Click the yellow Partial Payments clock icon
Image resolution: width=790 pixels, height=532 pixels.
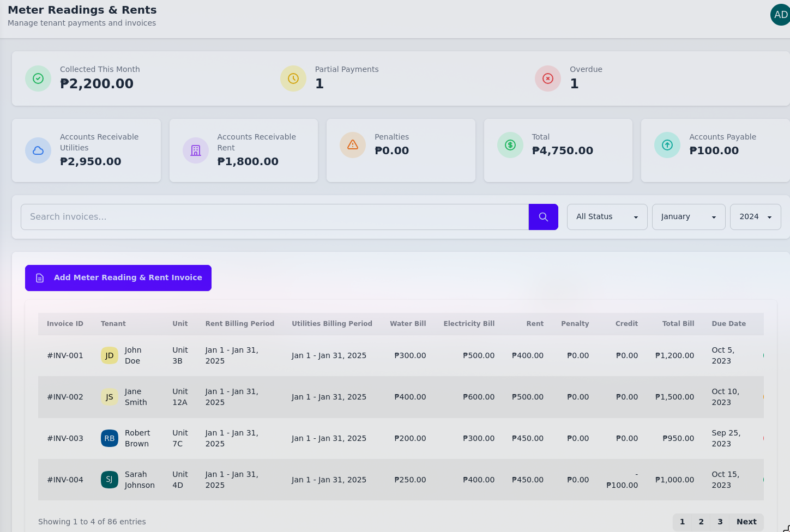[x=293, y=78]
